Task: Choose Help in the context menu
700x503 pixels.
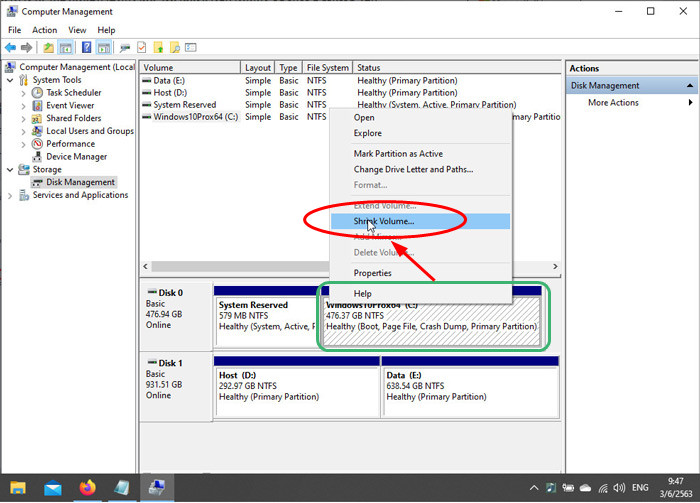Action: (420, 294)
